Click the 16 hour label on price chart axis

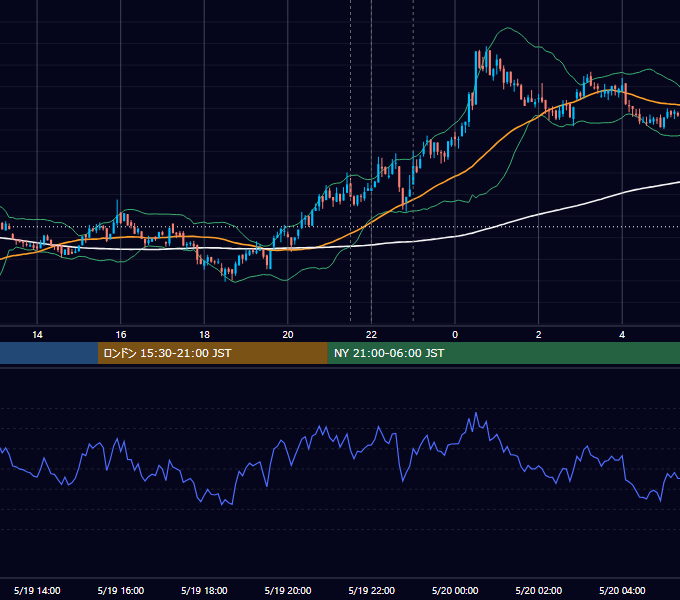tap(121, 335)
